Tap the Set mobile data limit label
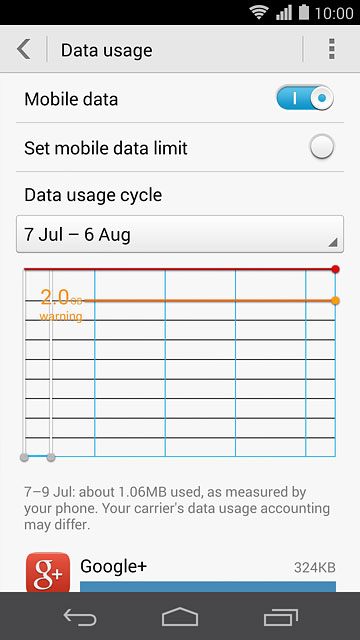The image size is (360, 640). tap(106, 148)
